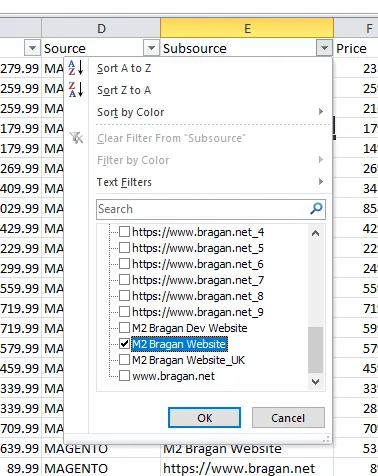The width and height of the screenshot is (378, 476).
Task: Tick the M2 Bragan Dev Website checkbox
Action: pyautogui.click(x=124, y=327)
